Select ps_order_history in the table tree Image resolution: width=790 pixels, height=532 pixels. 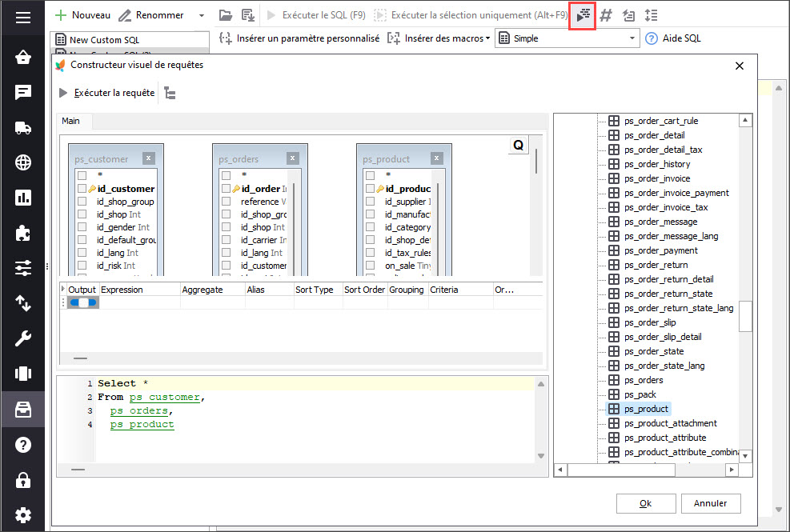(657, 164)
